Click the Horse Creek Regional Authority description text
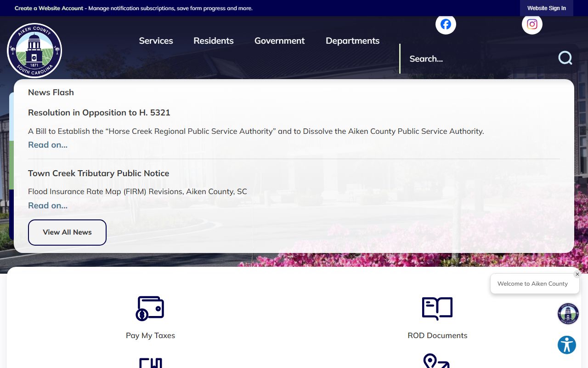The image size is (588, 368). [256, 131]
